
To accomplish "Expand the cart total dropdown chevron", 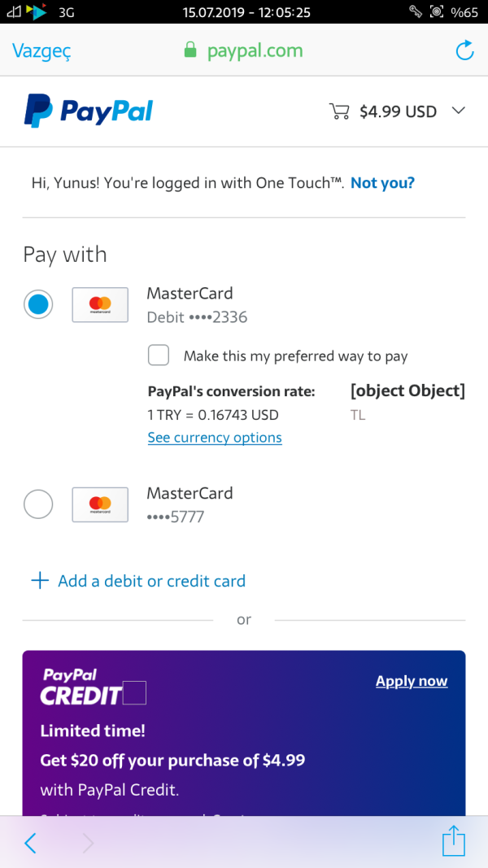I will point(458,111).
